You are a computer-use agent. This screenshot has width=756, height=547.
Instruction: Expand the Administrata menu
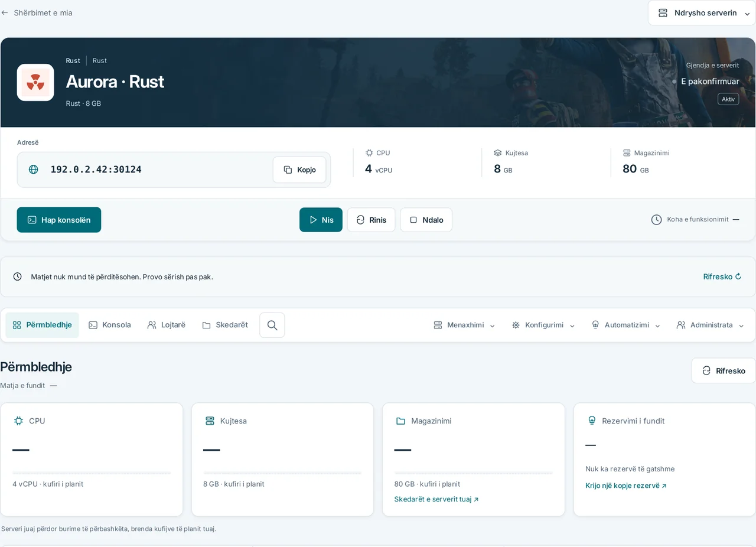[711, 325]
